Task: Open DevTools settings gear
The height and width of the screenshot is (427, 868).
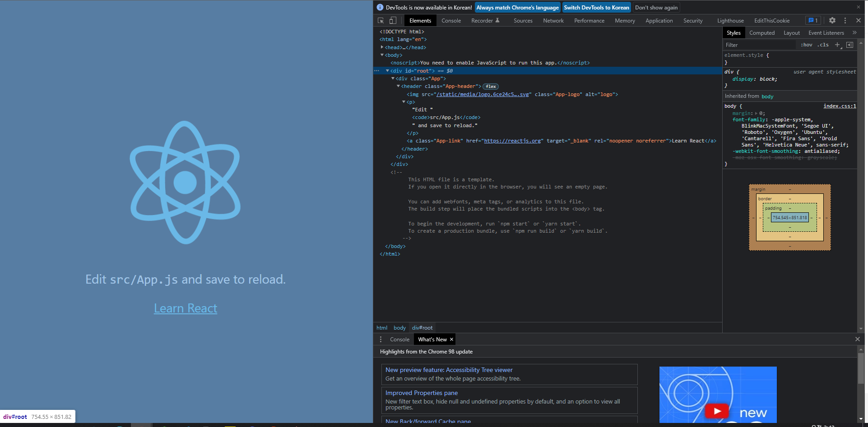Action: [x=832, y=21]
